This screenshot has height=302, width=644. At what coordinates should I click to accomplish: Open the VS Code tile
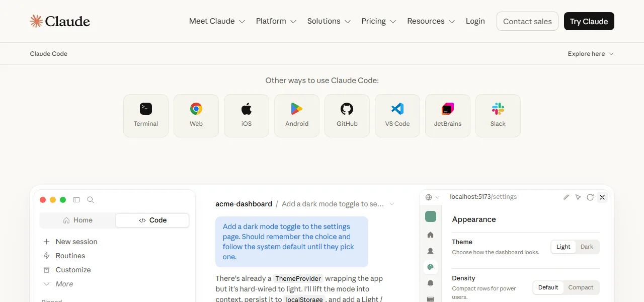pyautogui.click(x=397, y=116)
